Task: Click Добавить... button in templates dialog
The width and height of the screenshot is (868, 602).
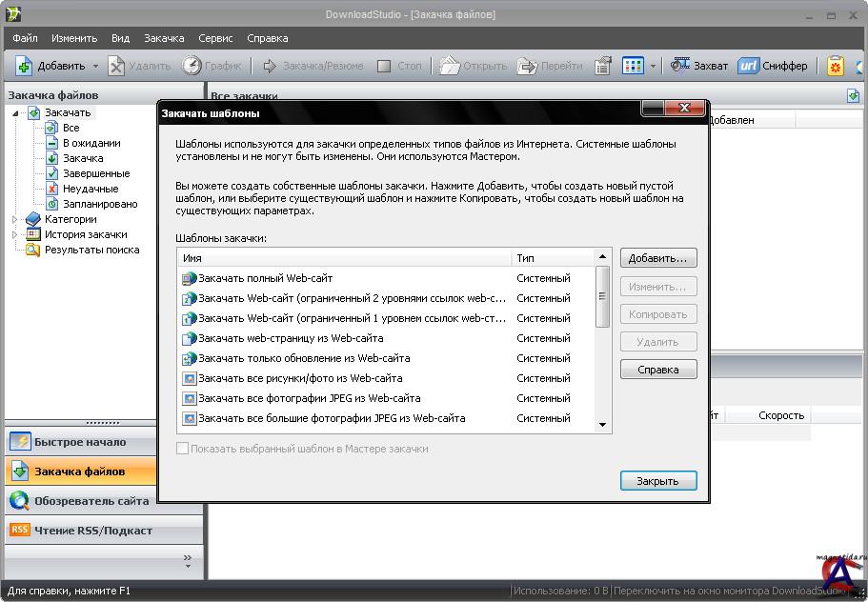Action: 657,258
